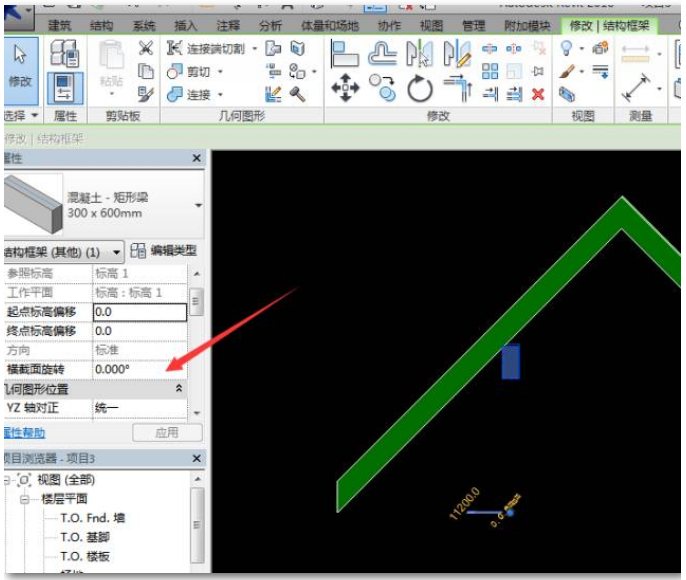Click the 起点标高偏移 value field
686x580 pixels.
click(139, 312)
